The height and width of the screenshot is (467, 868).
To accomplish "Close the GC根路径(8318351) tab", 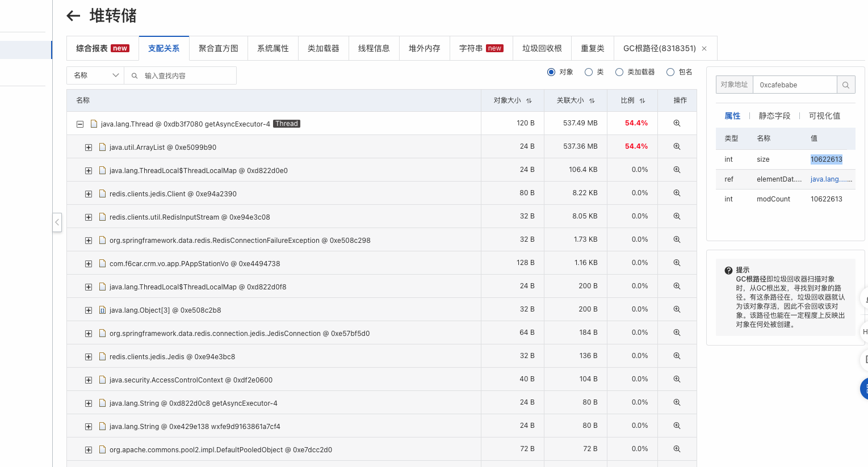I will 705,49.
